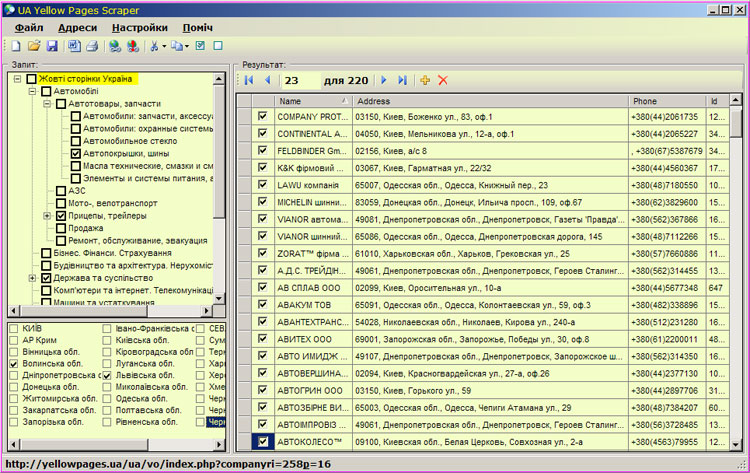
Task: Go to first record in results navigator
Action: click(249, 80)
